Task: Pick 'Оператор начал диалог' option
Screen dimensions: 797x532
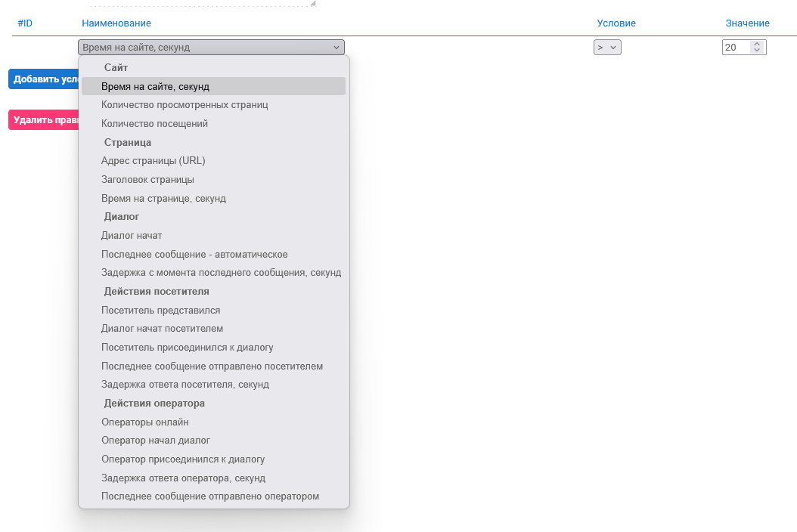Action: tap(155, 441)
